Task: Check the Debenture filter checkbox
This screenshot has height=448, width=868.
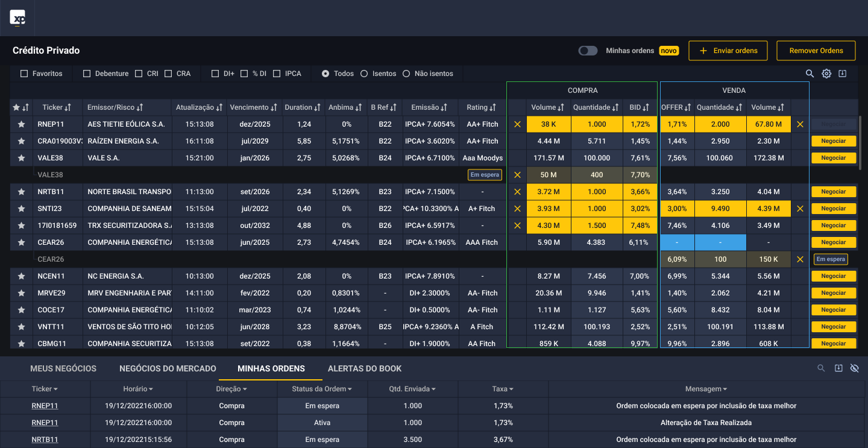Action: pyautogui.click(x=87, y=74)
